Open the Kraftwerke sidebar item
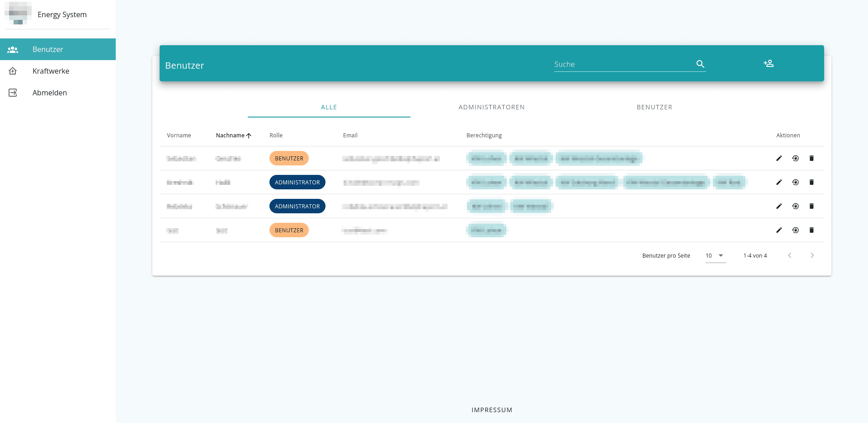Screen dimensions: 868x423 [51, 71]
